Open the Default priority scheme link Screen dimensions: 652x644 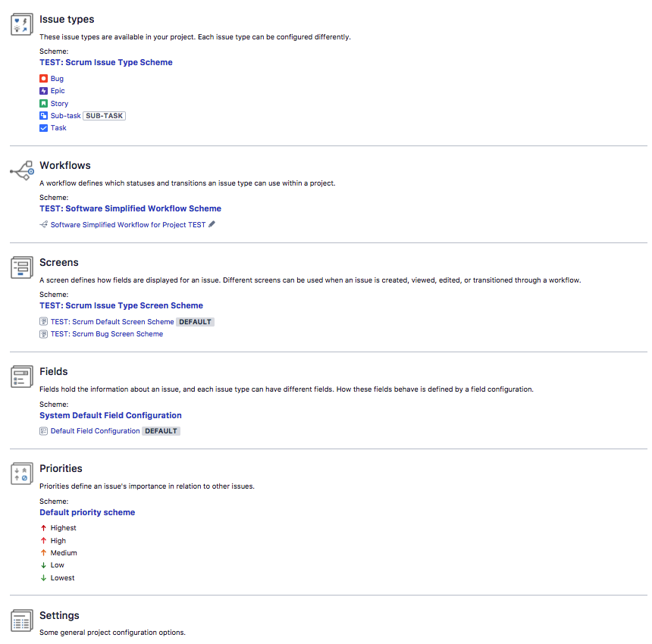87,512
